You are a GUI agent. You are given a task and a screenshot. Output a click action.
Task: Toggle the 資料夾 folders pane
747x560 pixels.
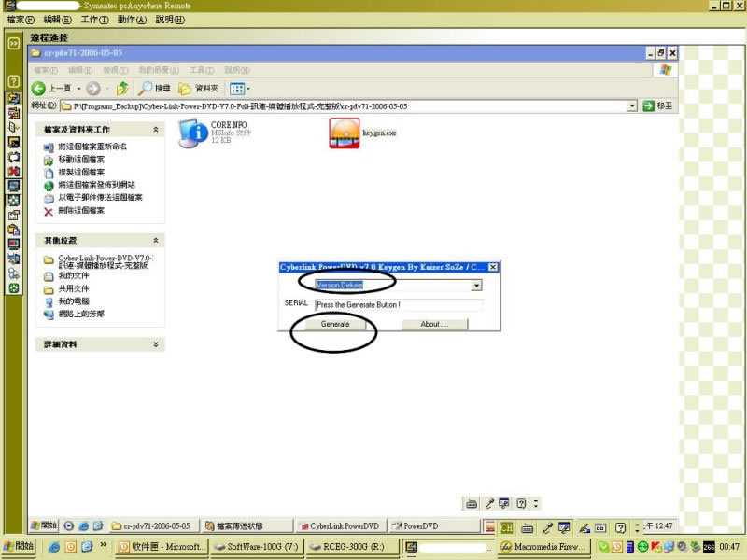coord(199,88)
